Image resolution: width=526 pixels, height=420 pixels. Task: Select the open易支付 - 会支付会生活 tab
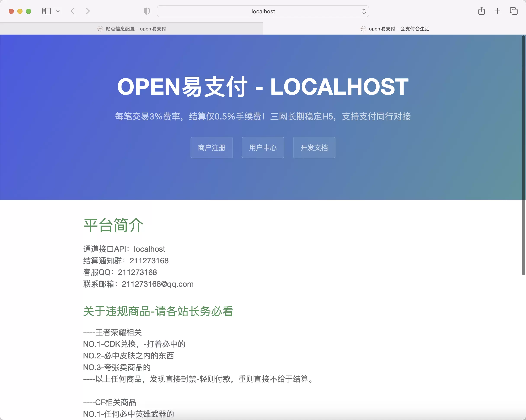[x=394, y=29]
